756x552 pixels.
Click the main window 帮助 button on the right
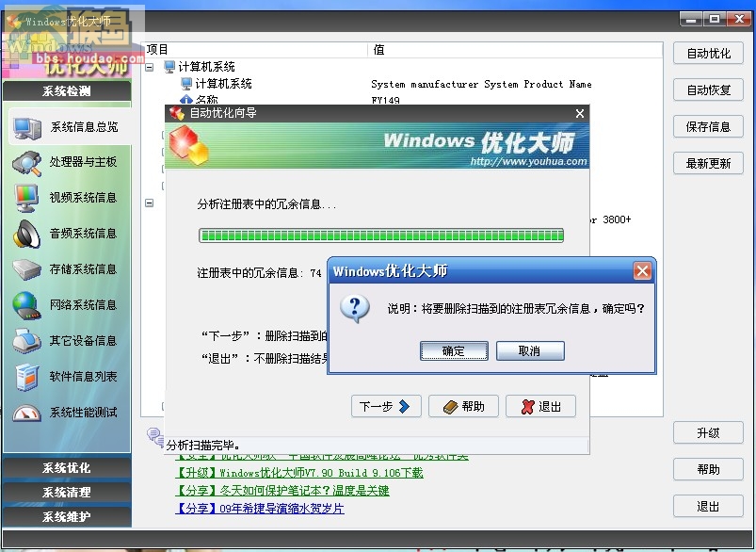pos(708,469)
